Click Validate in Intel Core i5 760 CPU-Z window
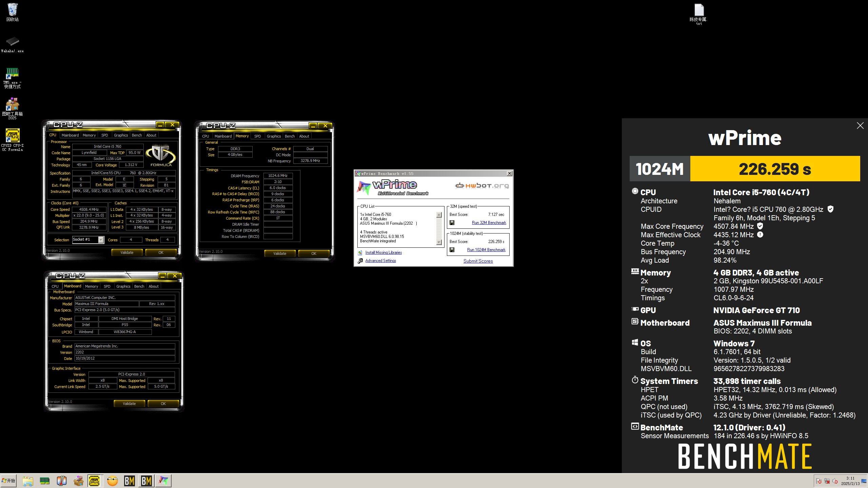Viewport: 868px width, 488px height. pyautogui.click(x=127, y=252)
